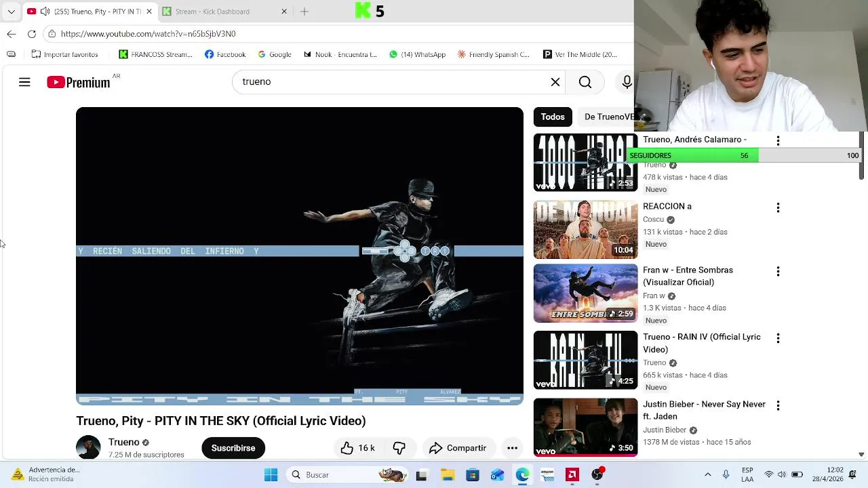The image size is (868, 488).
Task: Open more options for Andrés Calamaro video
Action: [778, 140]
